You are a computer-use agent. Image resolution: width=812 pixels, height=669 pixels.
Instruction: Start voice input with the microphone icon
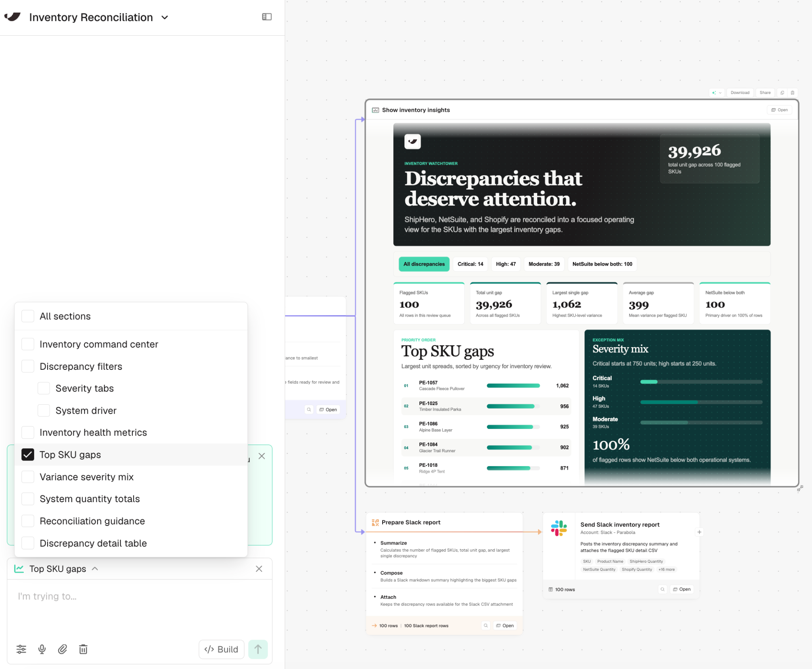[x=42, y=649]
